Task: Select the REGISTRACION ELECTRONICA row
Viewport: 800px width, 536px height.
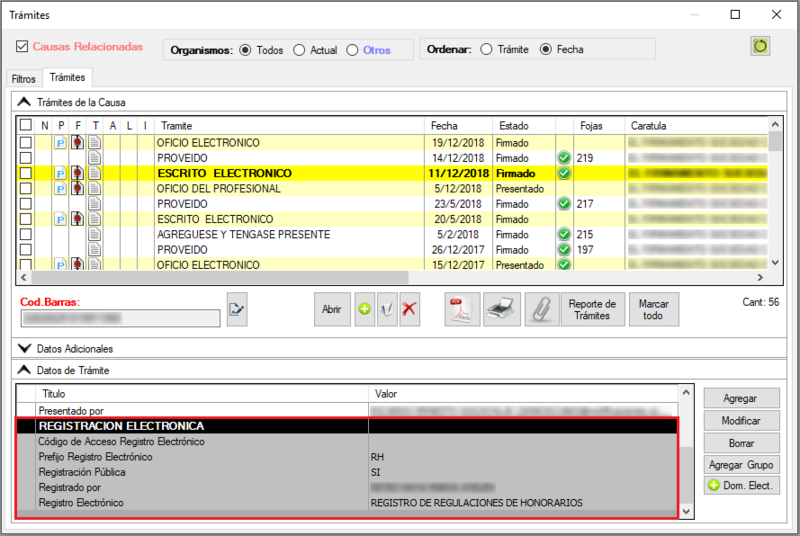Action: click(347, 426)
